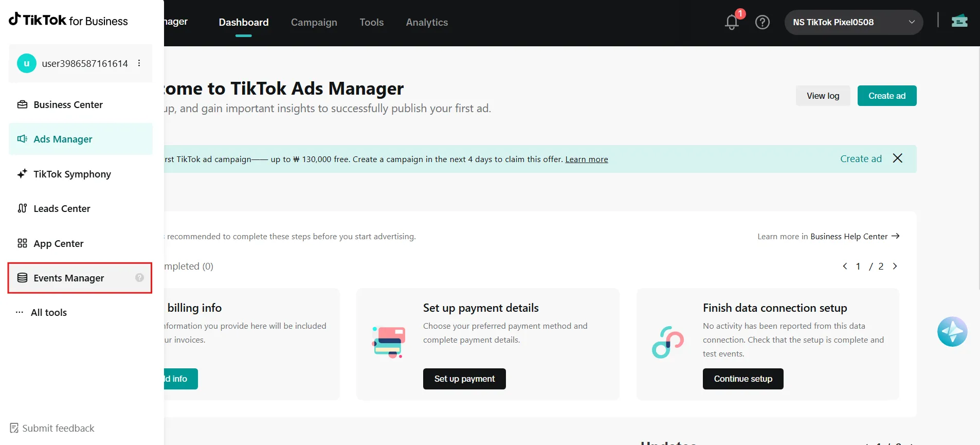The height and width of the screenshot is (445, 980).
Task: Open the help question mark icon
Action: point(762,22)
